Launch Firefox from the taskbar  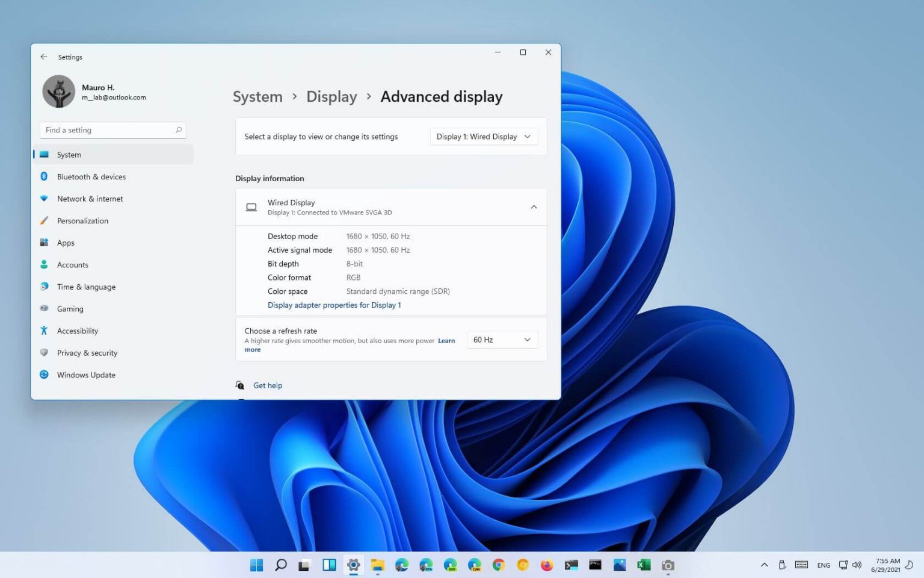point(546,565)
